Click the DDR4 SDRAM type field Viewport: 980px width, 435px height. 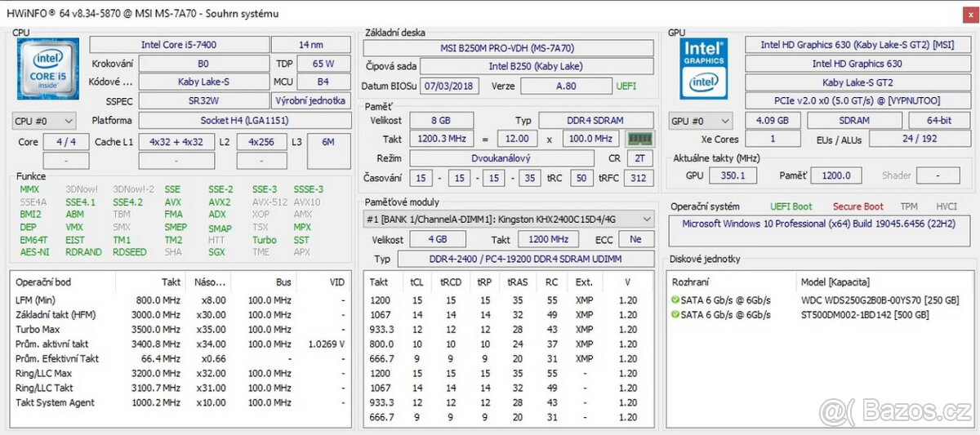[x=596, y=121]
